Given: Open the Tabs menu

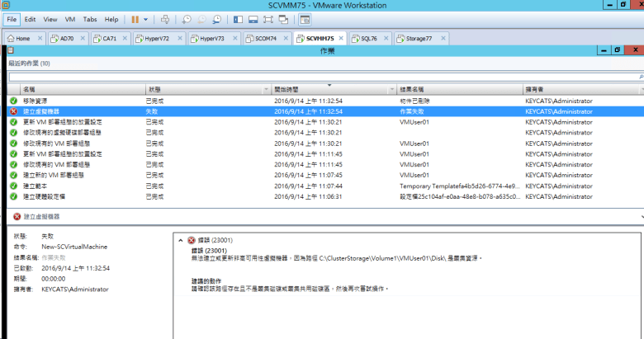Looking at the screenshot, I should (90, 18).
